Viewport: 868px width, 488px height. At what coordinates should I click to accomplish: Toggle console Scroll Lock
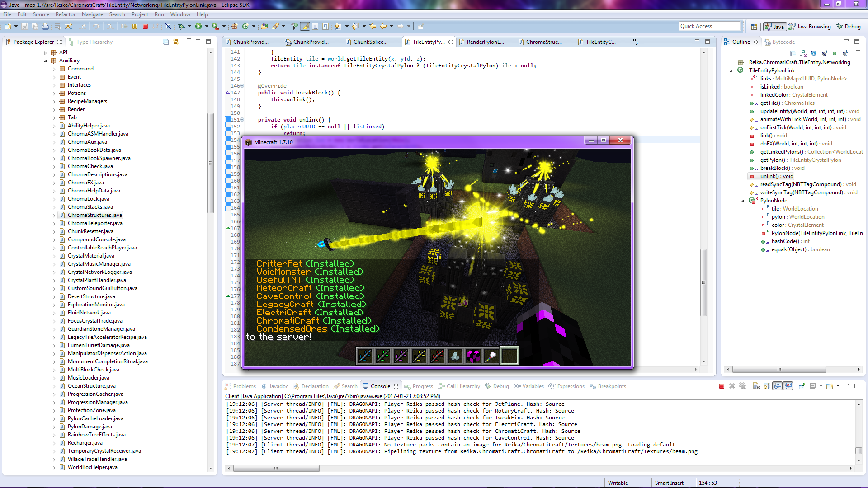(x=767, y=386)
